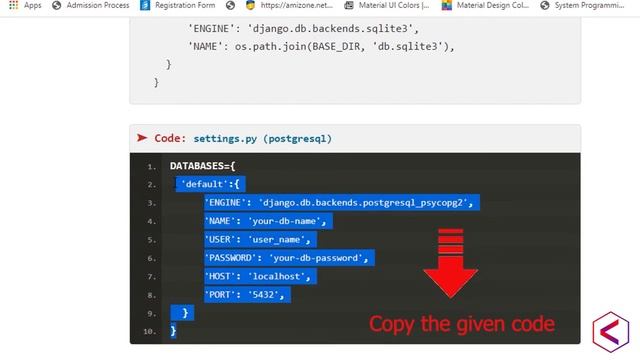The height and width of the screenshot is (360, 640).
Task: Click the highlighted 'default':{ line
Action: tap(211, 184)
